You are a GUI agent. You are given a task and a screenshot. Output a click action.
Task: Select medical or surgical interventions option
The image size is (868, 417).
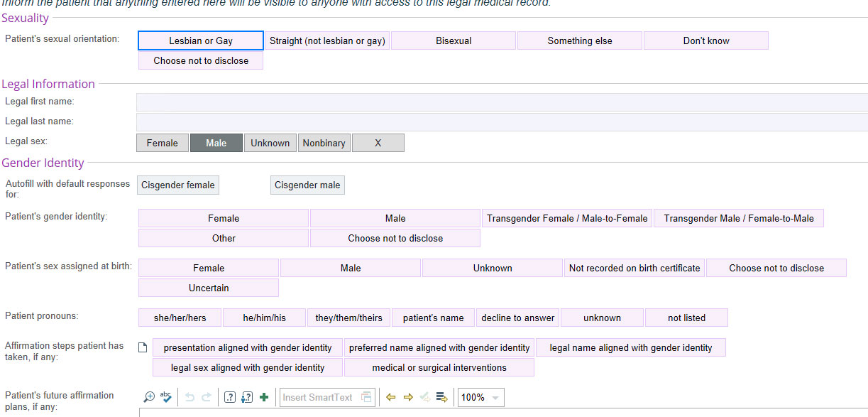[439, 367]
